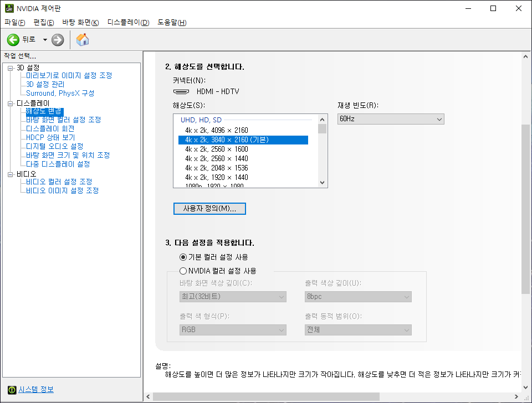Click the horizontal scroll left arrow
The height and width of the screenshot is (403, 532).
pos(149,396)
